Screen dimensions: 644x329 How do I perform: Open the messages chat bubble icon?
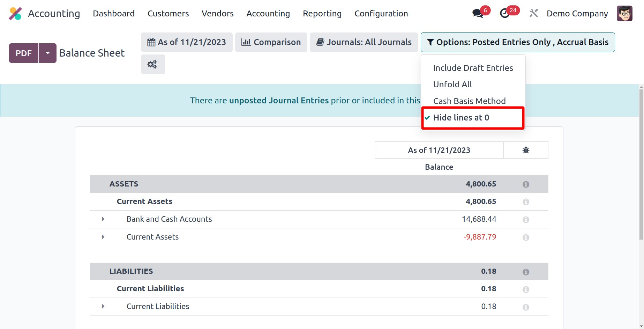tap(477, 14)
